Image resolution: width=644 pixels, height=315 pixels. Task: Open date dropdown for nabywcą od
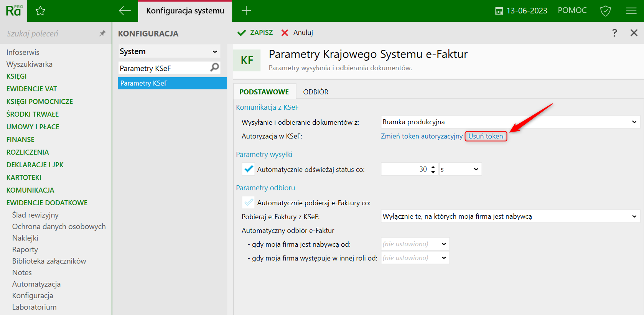415,244
